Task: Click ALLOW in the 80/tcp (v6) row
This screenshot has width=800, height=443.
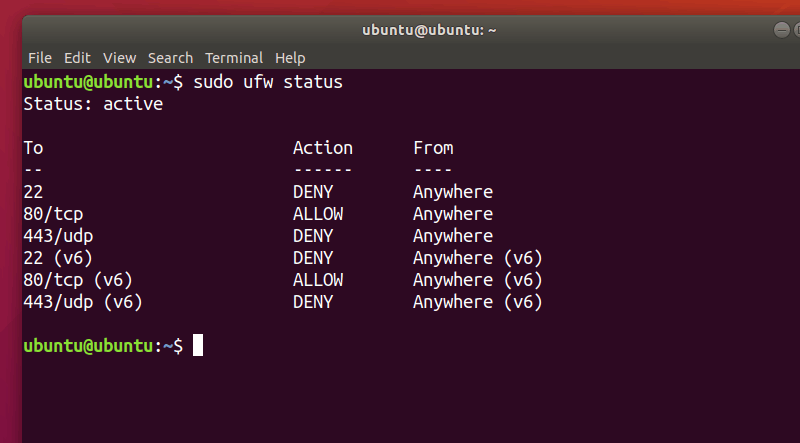Action: point(318,280)
